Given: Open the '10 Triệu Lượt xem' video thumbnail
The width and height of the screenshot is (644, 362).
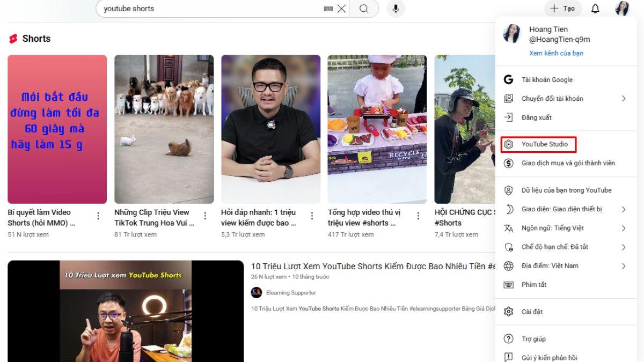Looking at the screenshot, I should click(x=126, y=312).
